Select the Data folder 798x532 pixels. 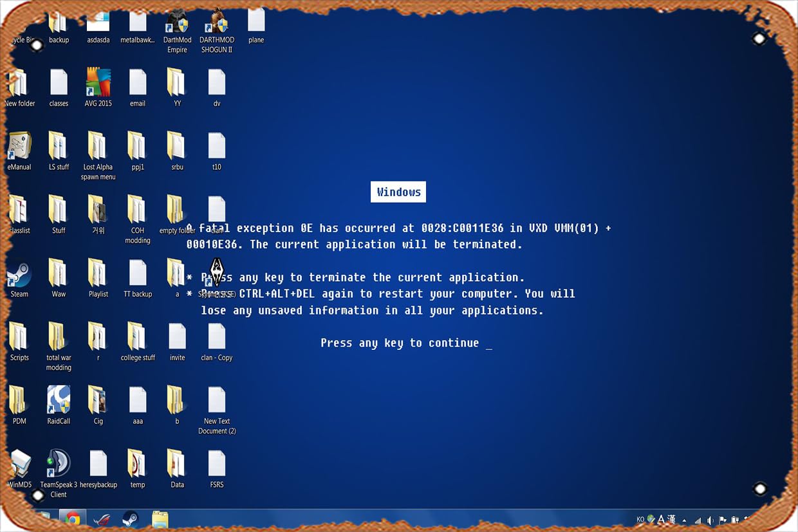pyautogui.click(x=177, y=470)
